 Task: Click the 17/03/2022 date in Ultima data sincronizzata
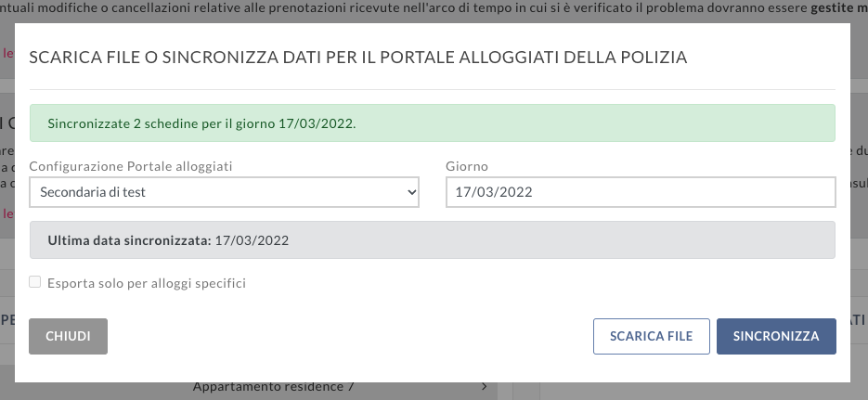(252, 240)
